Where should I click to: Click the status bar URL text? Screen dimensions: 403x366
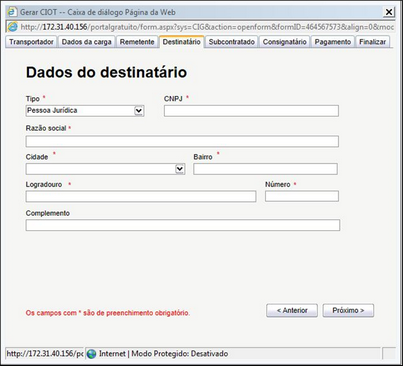pyautogui.click(x=45, y=354)
